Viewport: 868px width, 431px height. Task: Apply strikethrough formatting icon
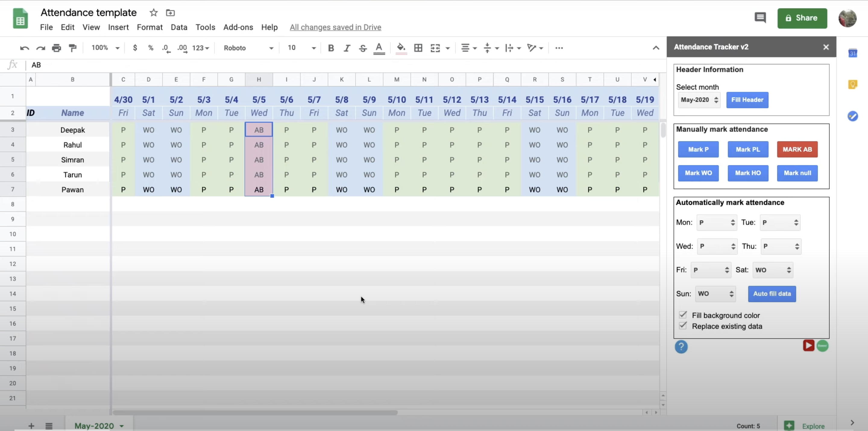[x=363, y=48]
